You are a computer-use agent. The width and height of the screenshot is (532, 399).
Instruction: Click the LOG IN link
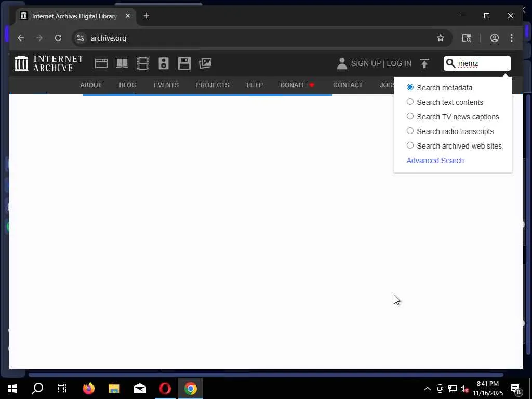click(399, 63)
